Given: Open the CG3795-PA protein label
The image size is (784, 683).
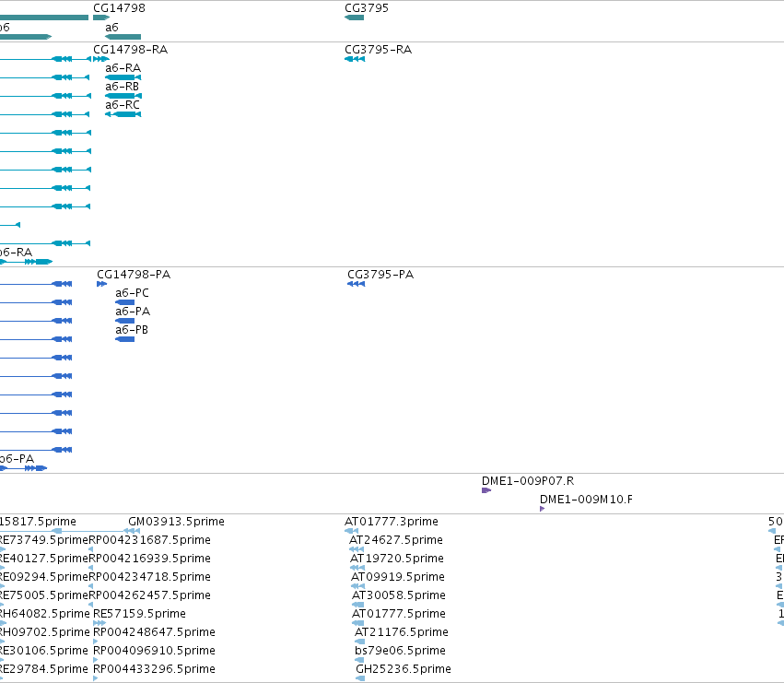Looking at the screenshot, I should pos(380,275).
